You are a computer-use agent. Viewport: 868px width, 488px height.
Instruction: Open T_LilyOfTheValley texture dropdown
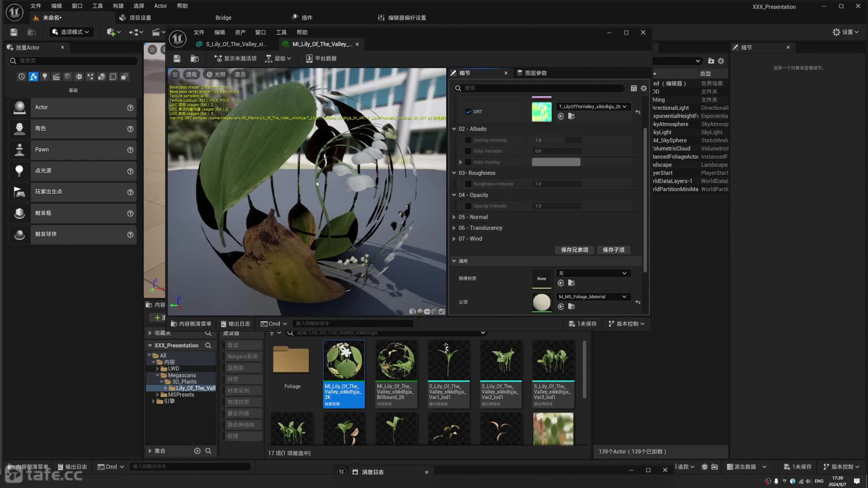pos(593,107)
